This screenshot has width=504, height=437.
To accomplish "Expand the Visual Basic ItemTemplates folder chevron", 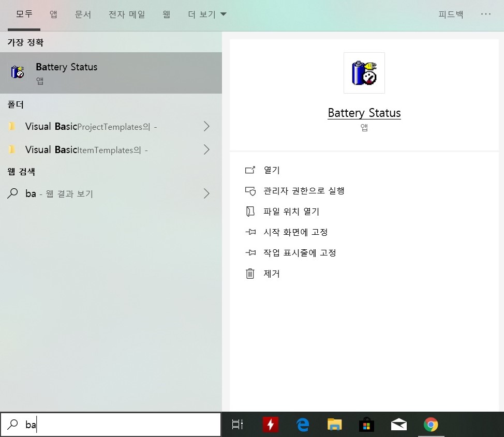I will tap(206, 149).
